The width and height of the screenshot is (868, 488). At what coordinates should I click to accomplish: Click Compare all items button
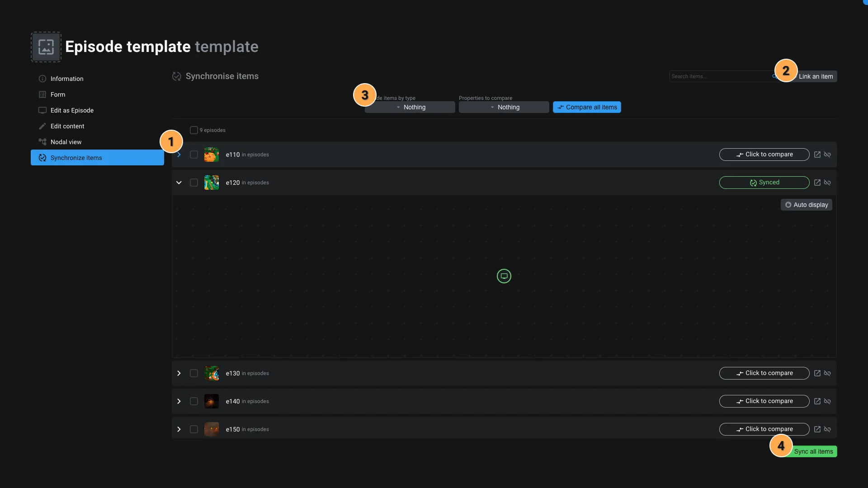587,107
